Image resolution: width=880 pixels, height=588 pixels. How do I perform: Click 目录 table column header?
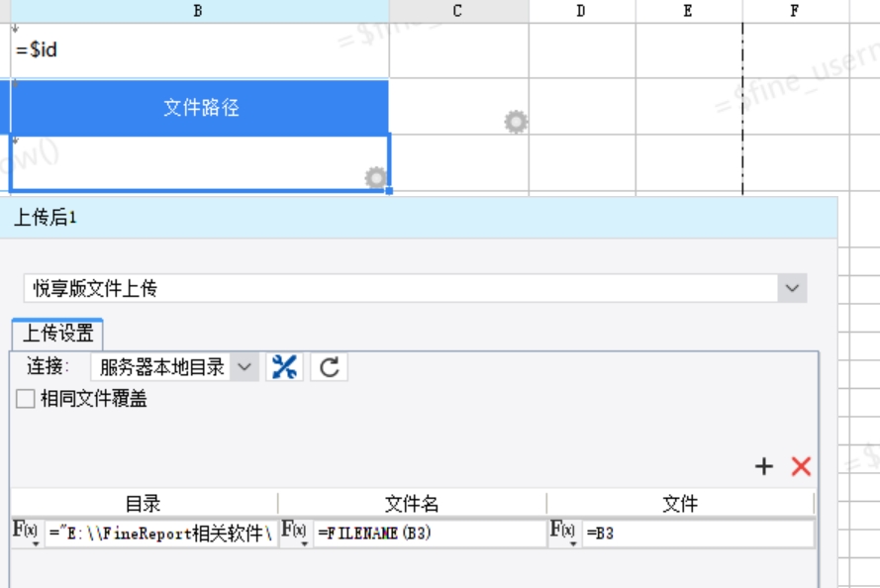pyautogui.click(x=144, y=503)
